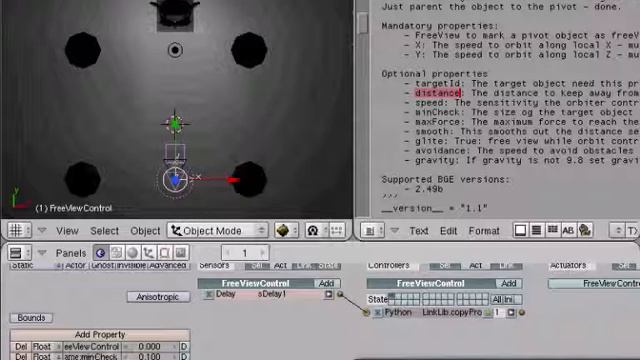Toggle debug D for eeViewControl property
This screenshot has width=640, height=360.
[x=184, y=347]
